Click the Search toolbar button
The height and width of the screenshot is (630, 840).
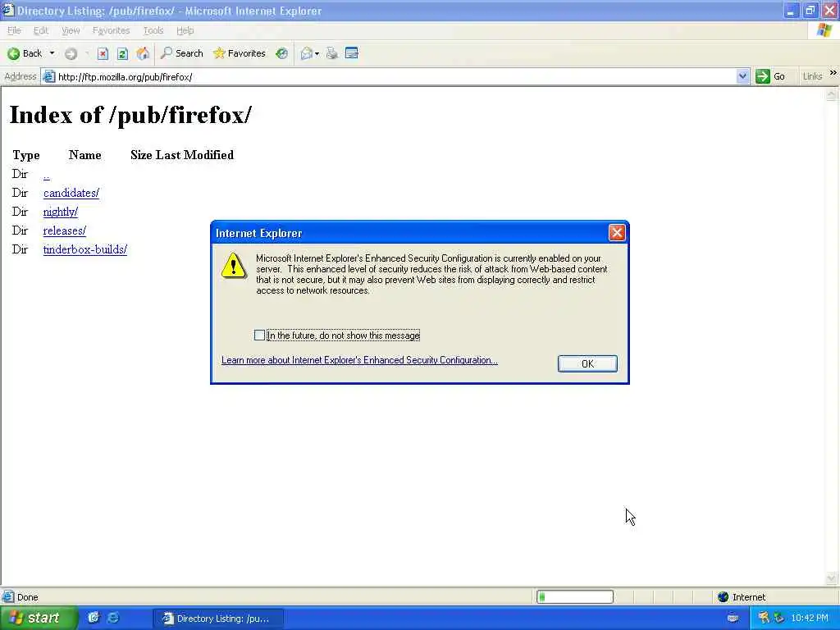click(181, 53)
